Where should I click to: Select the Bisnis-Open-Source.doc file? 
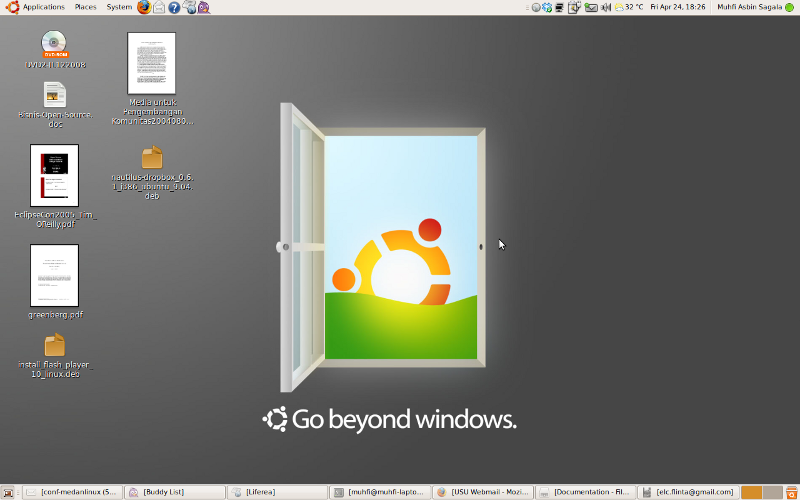pos(55,95)
